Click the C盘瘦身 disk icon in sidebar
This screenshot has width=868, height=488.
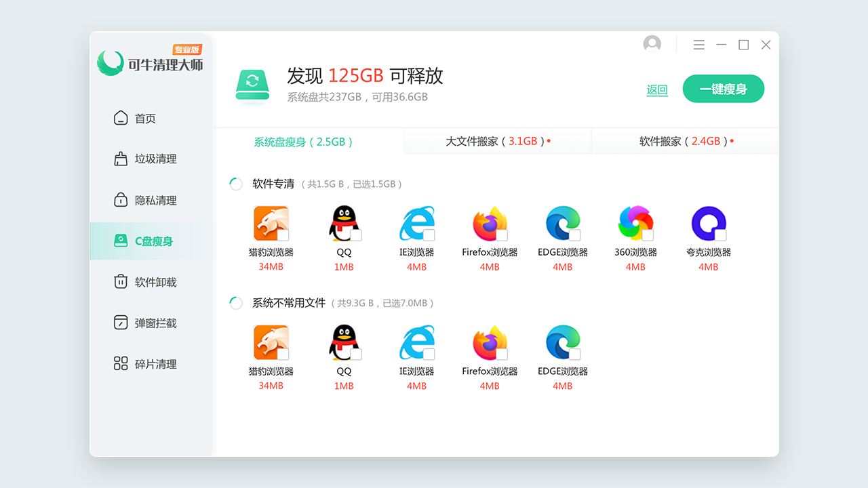click(x=121, y=241)
